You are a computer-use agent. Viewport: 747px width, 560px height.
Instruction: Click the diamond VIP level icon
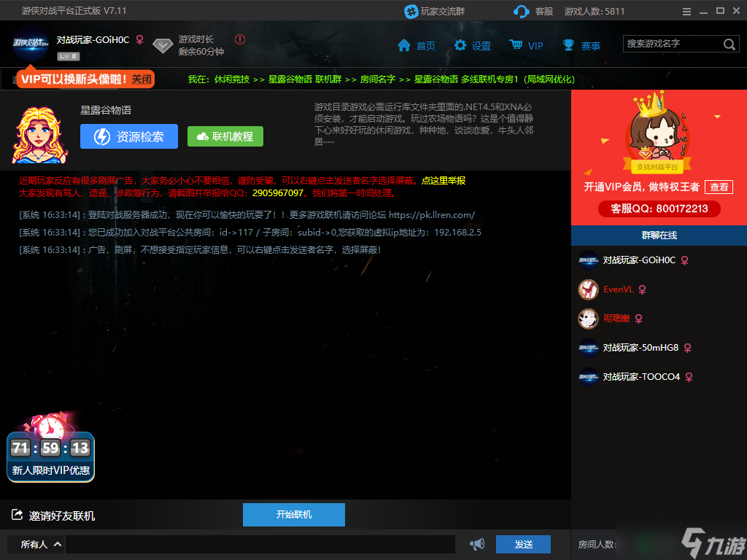[x=163, y=46]
